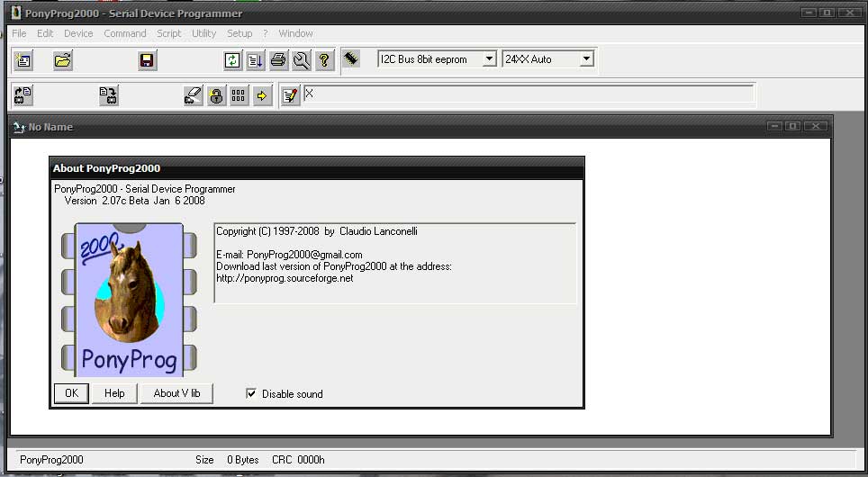
Task: Open the I2C Bus 8bit eeprom dropdown
Action: 489,58
